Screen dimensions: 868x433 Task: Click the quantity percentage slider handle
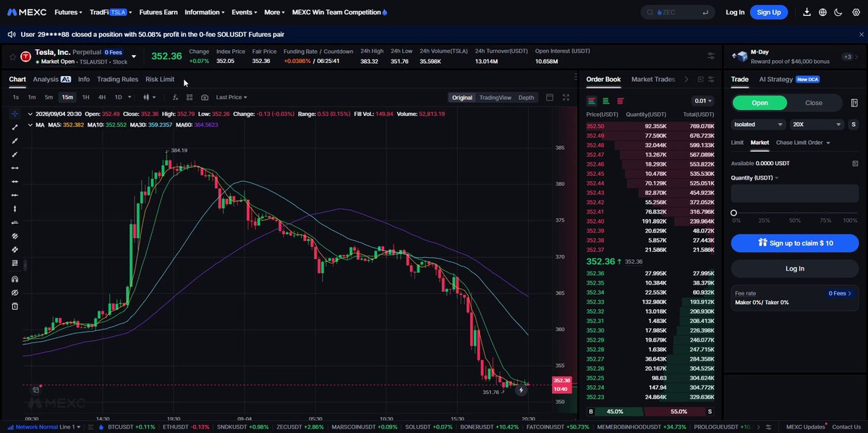click(x=734, y=213)
